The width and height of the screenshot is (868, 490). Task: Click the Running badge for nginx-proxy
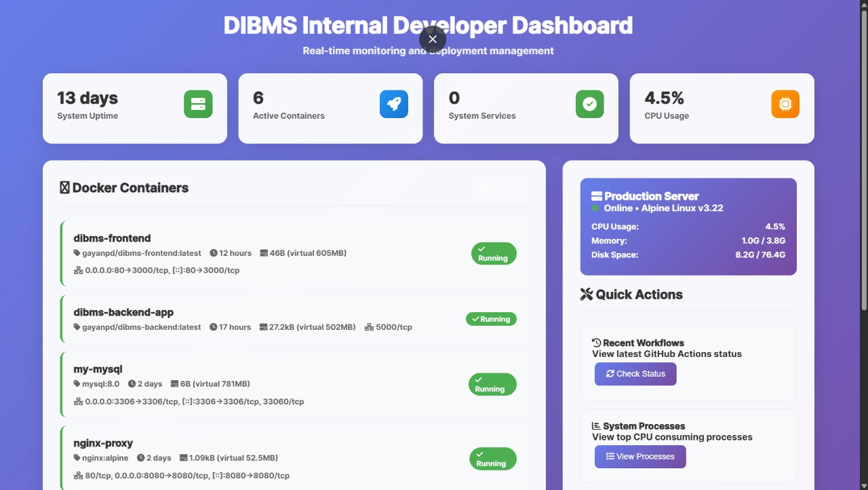[x=493, y=459]
